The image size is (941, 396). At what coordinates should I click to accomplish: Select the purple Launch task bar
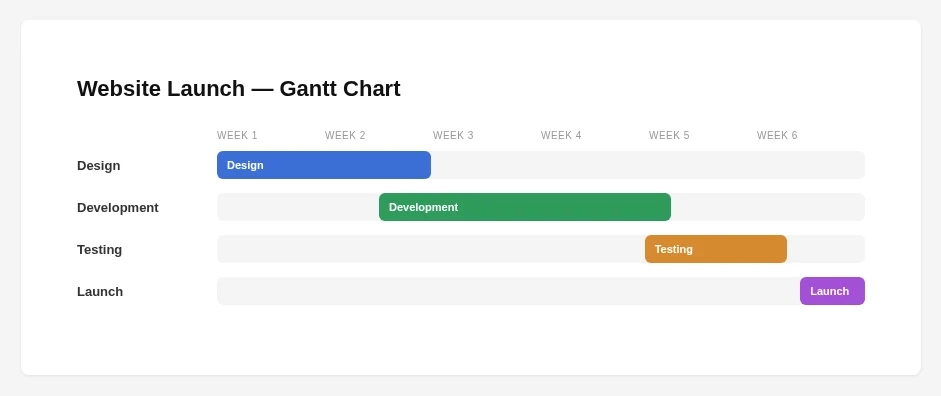pos(832,291)
